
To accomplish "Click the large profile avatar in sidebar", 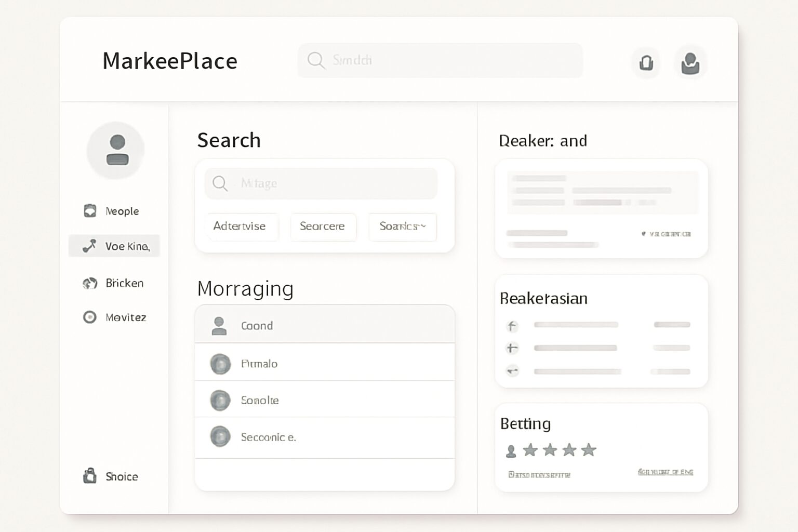I will (x=116, y=151).
